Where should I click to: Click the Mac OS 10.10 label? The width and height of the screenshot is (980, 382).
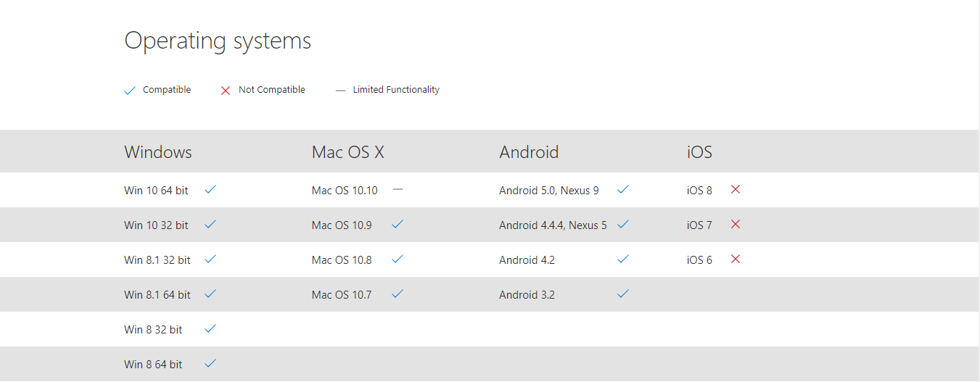point(345,190)
